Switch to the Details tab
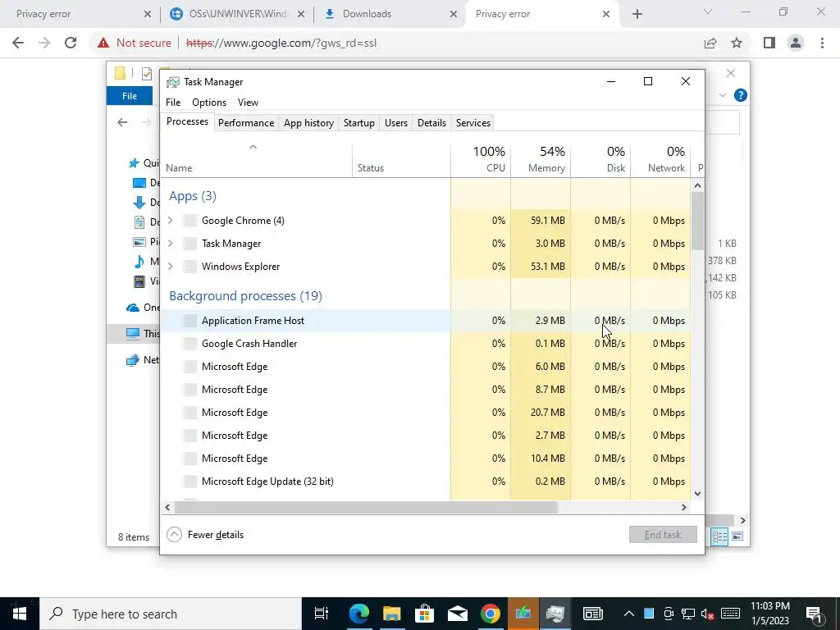Image resolution: width=840 pixels, height=630 pixels. coord(431,123)
